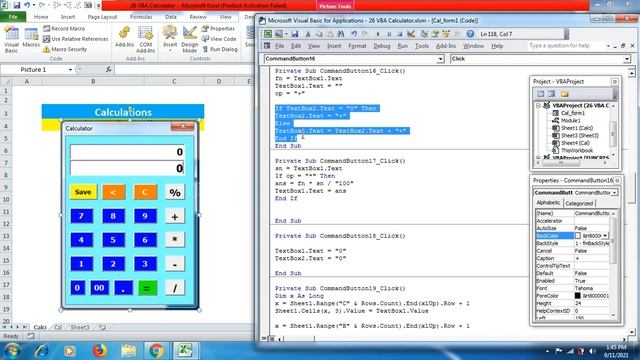
Task: Click the orange backspace < calculator button
Action: pyautogui.click(x=114, y=192)
